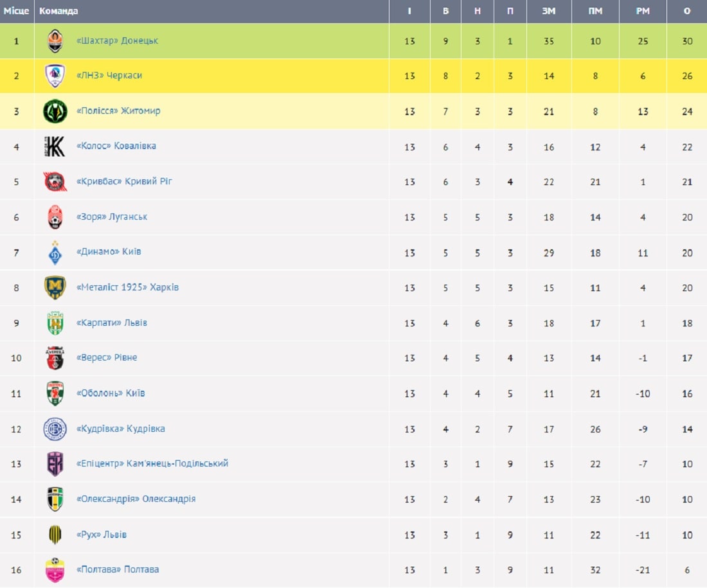Open the «Верес» Рівне team page
The height and width of the screenshot is (588, 707).
pos(107,357)
